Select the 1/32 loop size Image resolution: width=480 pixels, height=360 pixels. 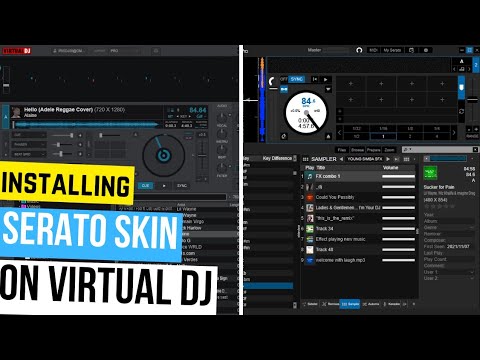pos(356,129)
